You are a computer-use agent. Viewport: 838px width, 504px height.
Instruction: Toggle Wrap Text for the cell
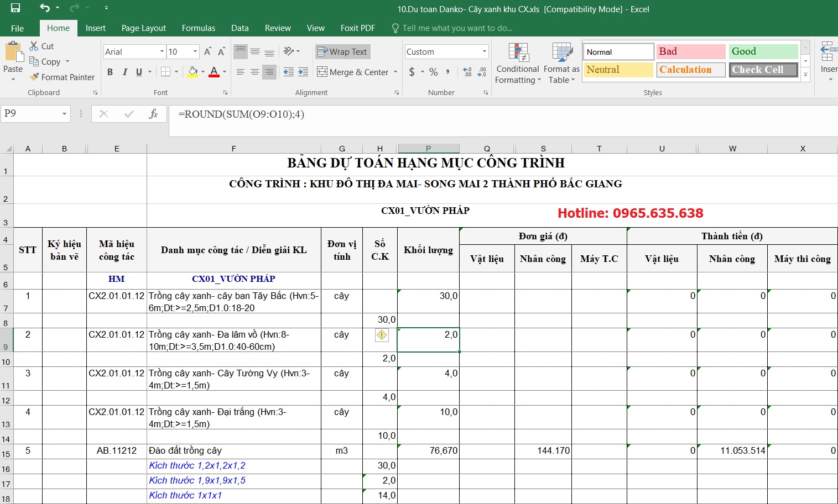point(342,52)
